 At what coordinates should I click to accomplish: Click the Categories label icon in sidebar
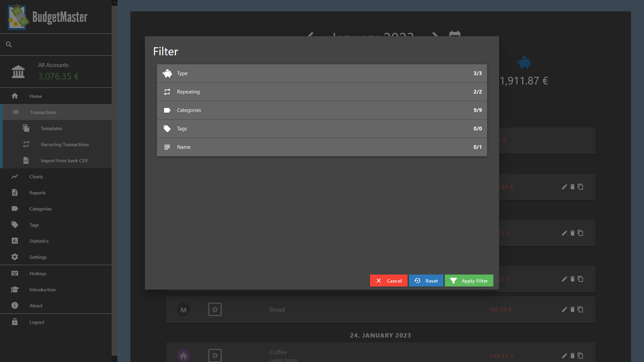pyautogui.click(x=15, y=208)
